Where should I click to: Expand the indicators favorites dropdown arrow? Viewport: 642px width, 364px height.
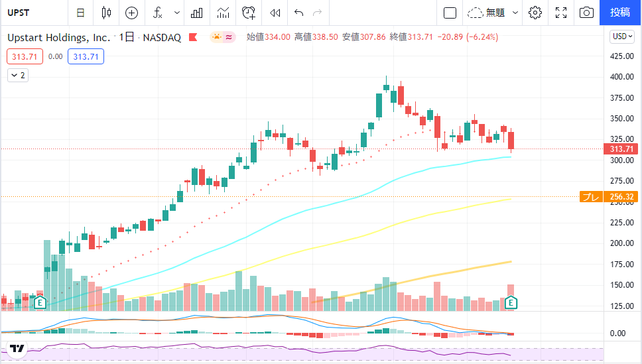pos(177,13)
